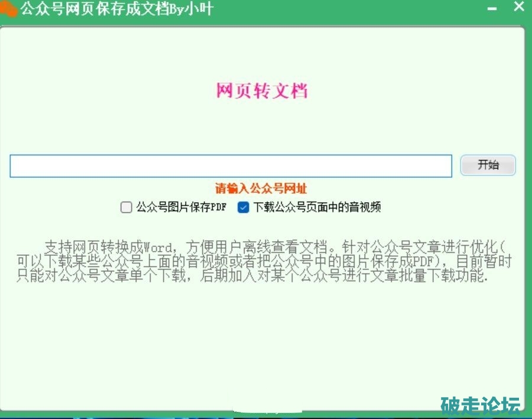
Task: Click blank area between heading and input field
Action: coord(262,127)
